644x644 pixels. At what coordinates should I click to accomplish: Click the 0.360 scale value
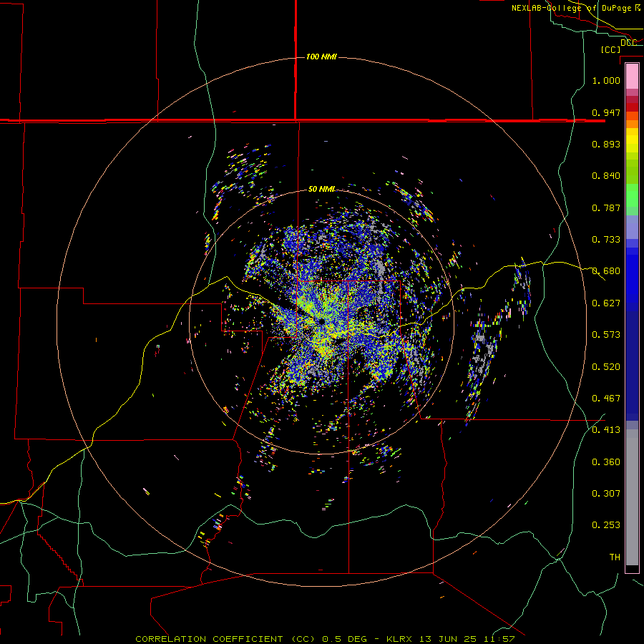606,462
